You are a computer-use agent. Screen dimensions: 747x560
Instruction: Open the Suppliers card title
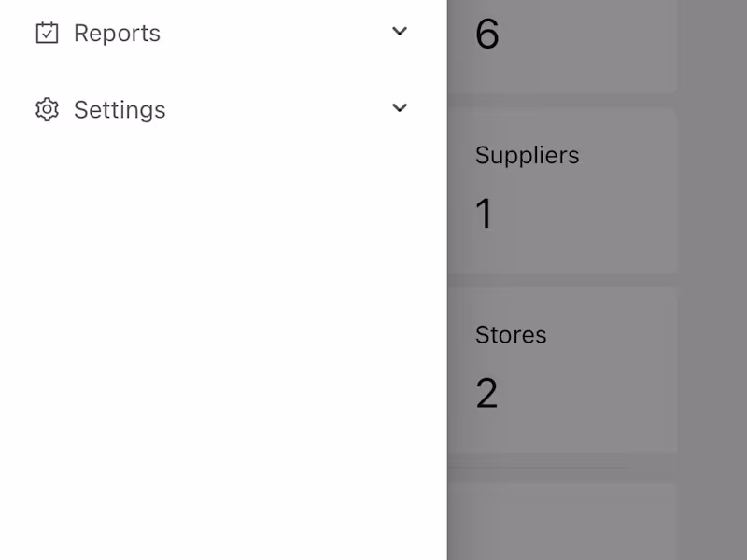pos(527,155)
